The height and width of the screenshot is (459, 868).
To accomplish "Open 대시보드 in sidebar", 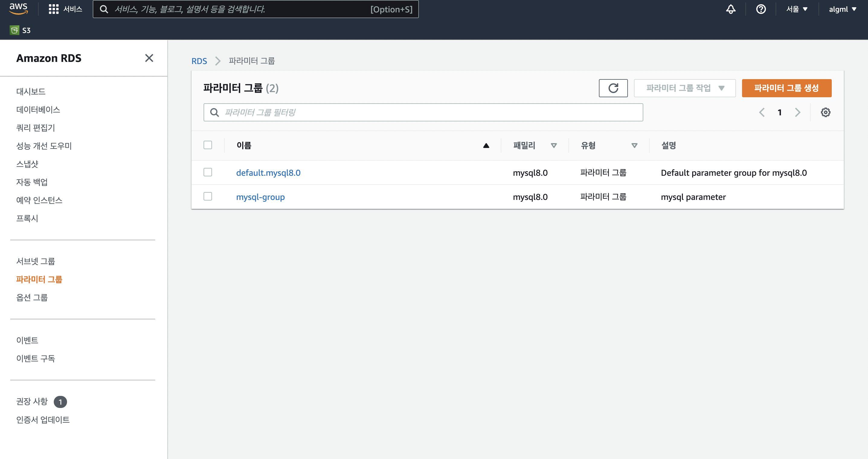I will coord(31,91).
